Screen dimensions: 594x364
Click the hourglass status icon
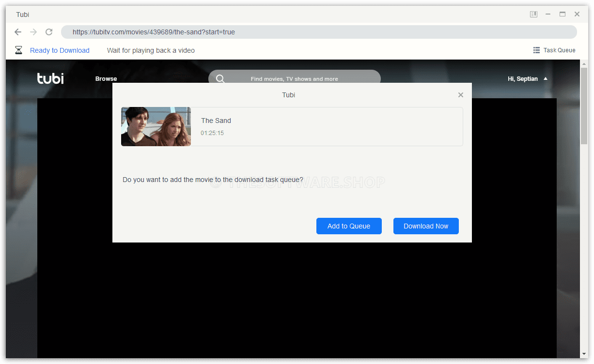(18, 50)
